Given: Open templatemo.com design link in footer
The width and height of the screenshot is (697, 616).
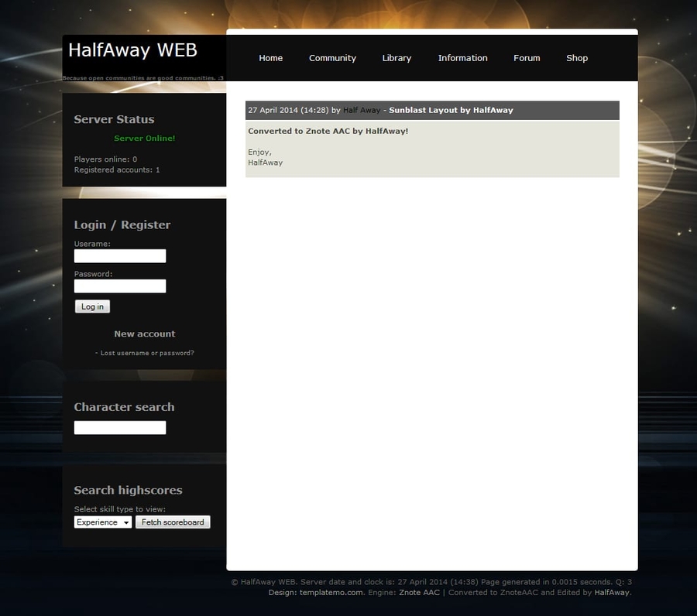Looking at the screenshot, I should pos(331,593).
